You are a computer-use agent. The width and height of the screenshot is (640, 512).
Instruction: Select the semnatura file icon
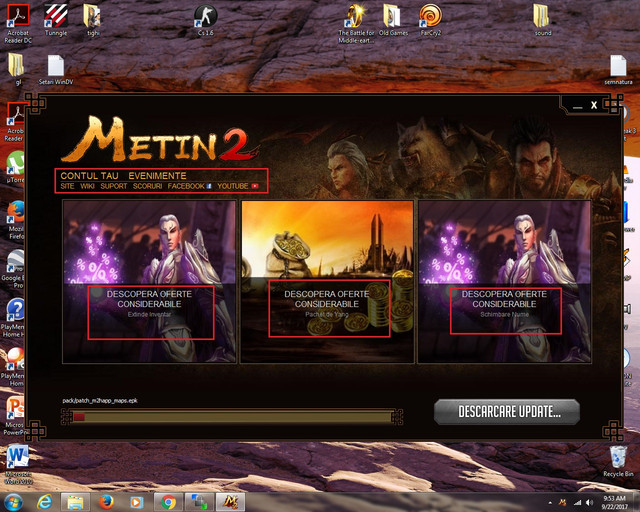point(618,69)
